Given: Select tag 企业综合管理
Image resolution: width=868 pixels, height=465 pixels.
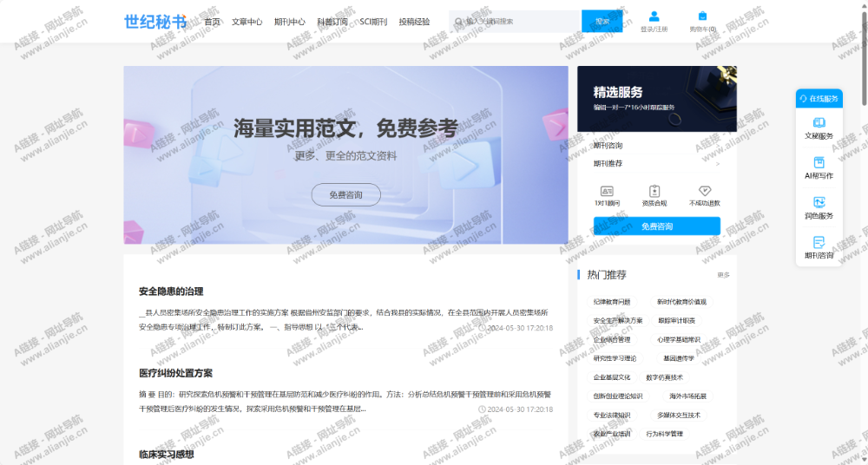Looking at the screenshot, I should [612, 340].
